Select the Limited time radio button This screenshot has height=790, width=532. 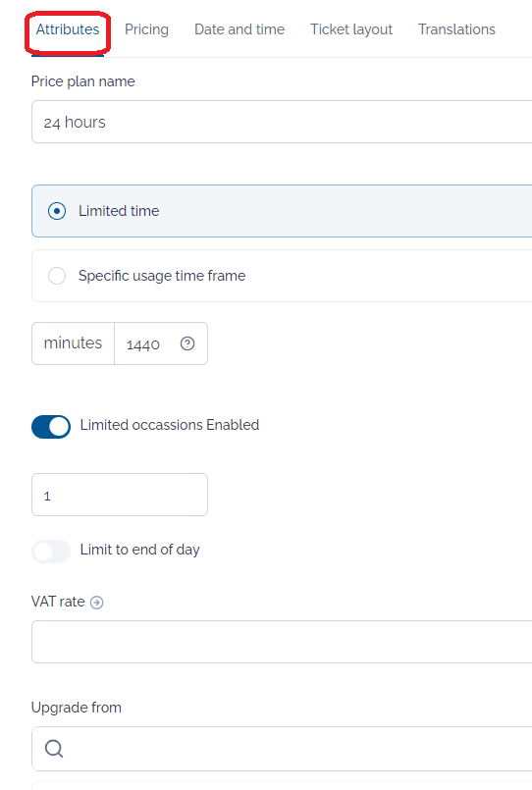57,211
